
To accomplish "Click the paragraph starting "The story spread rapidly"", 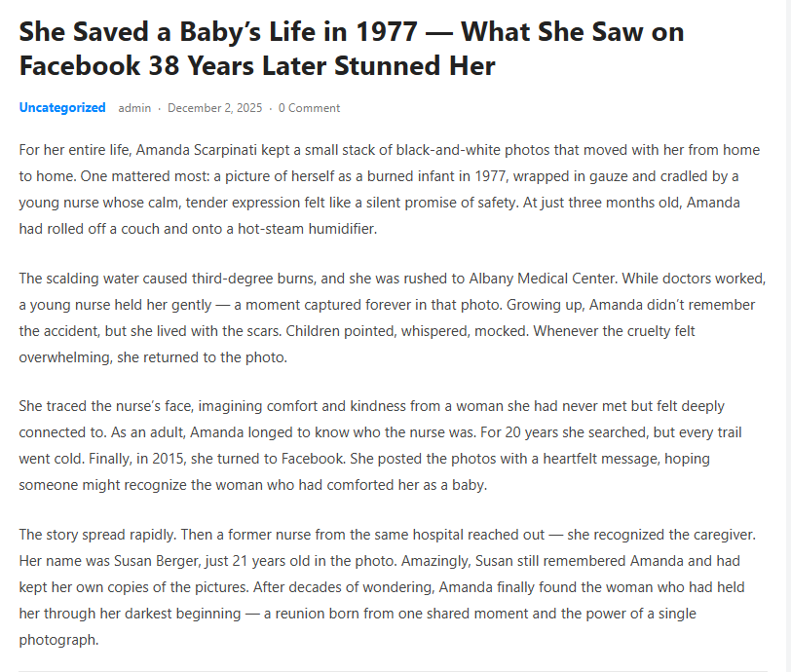I will 390,588.
